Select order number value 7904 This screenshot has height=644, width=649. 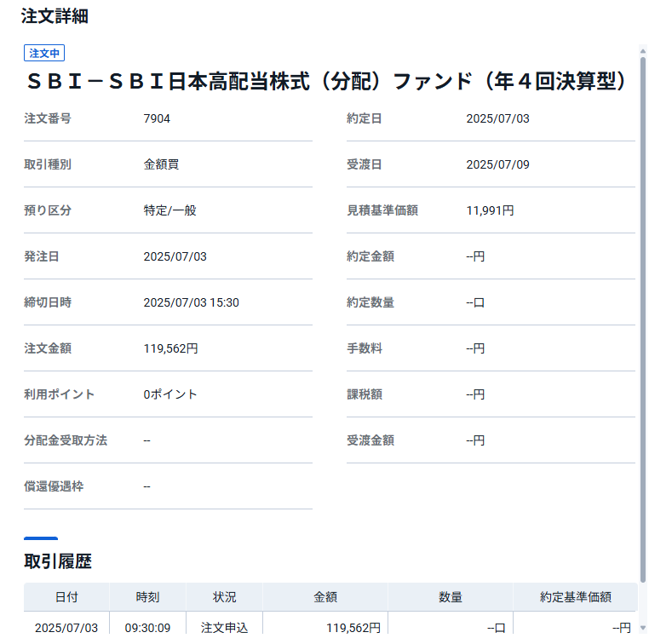(157, 118)
